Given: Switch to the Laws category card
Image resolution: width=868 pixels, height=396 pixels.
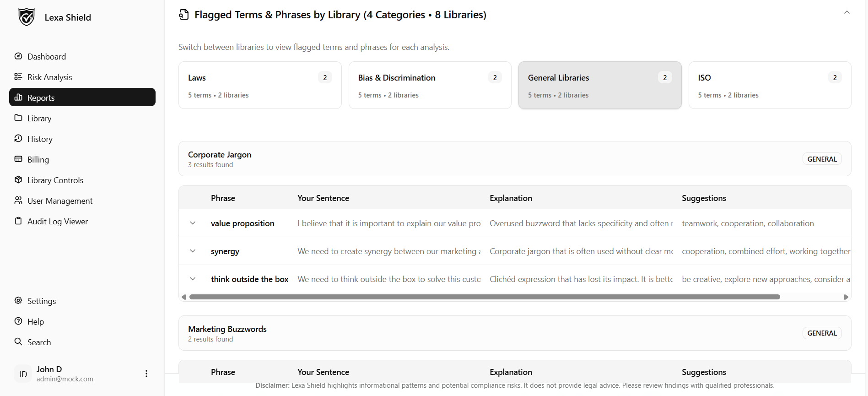Looking at the screenshot, I should [x=260, y=85].
